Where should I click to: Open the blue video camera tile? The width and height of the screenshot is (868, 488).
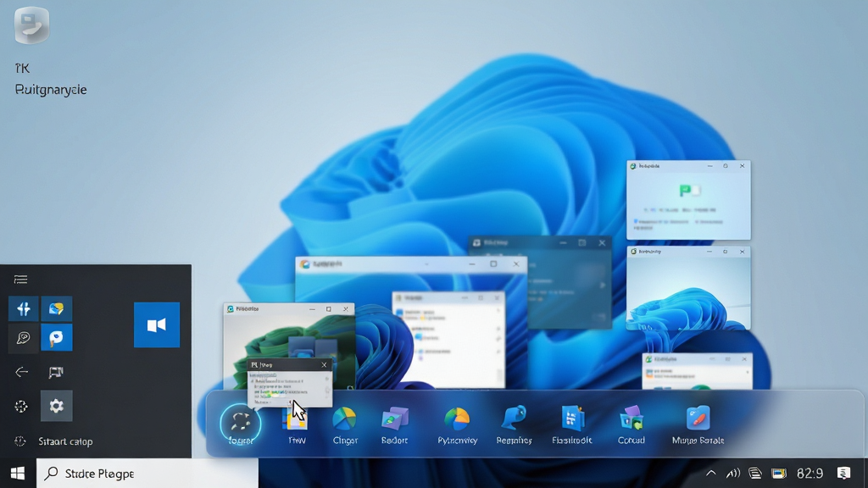click(157, 324)
